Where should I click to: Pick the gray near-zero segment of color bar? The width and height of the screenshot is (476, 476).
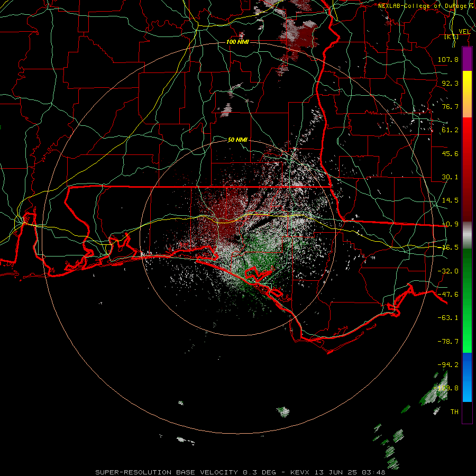tap(467, 235)
